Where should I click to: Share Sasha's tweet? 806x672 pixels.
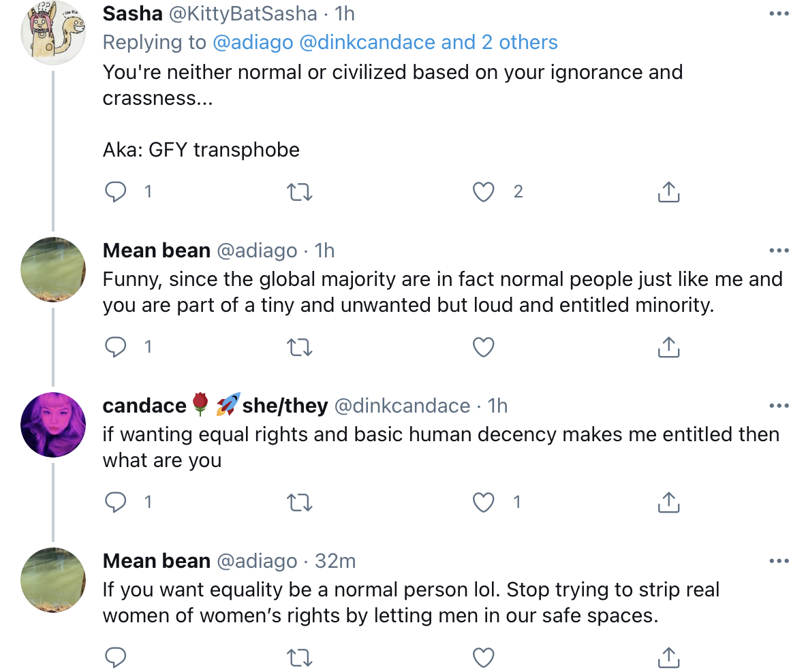click(669, 191)
